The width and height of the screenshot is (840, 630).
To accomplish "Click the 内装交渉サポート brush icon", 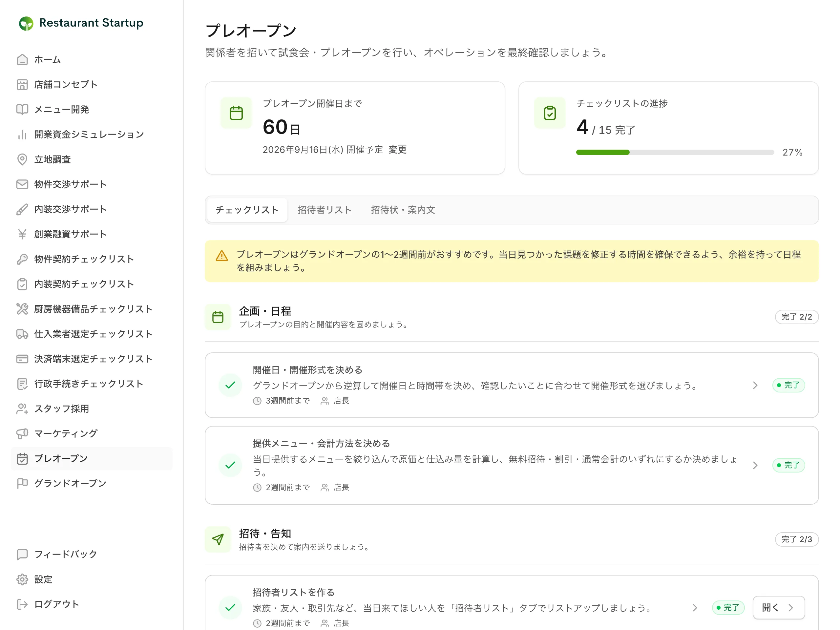I will 22,209.
